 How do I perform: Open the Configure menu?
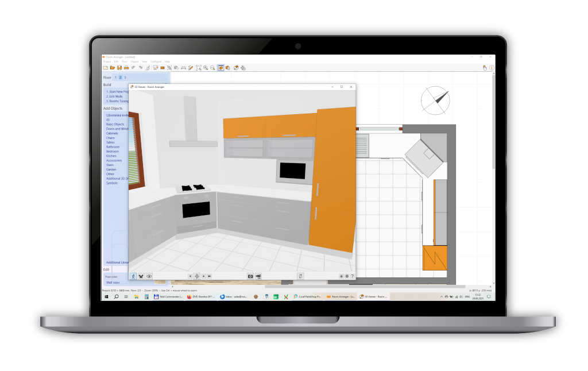(155, 61)
